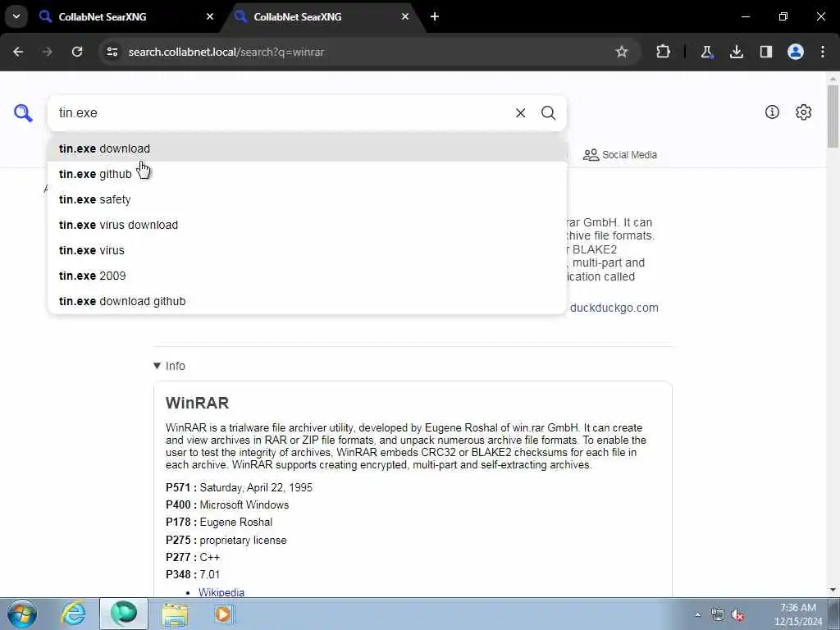View site information icon in address bar
The width and height of the screenshot is (840, 630).
tap(112, 52)
